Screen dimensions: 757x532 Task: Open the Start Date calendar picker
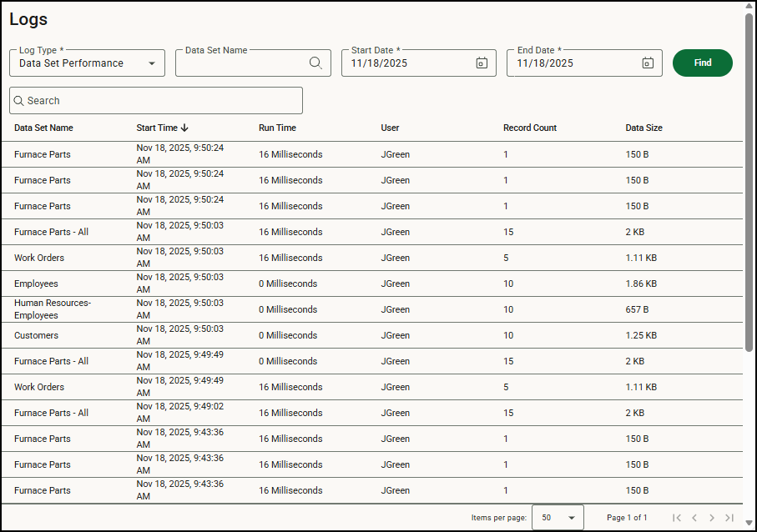tap(482, 63)
